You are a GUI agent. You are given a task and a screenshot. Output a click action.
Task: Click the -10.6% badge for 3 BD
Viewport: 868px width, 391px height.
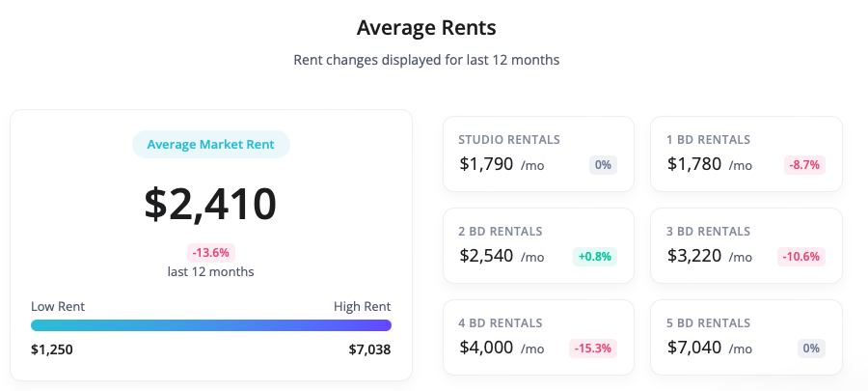(800, 257)
